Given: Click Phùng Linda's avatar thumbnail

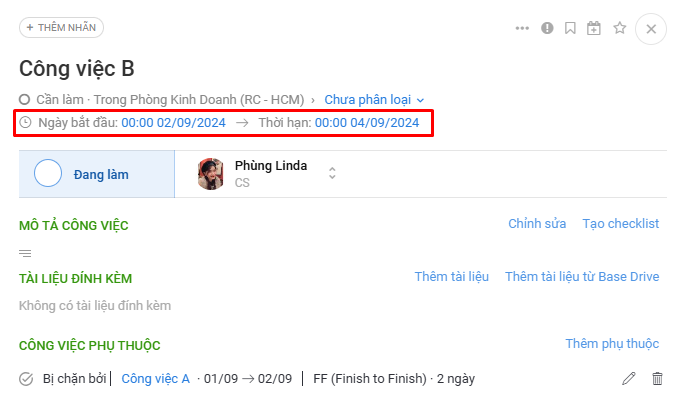Looking at the screenshot, I should pyautogui.click(x=211, y=174).
